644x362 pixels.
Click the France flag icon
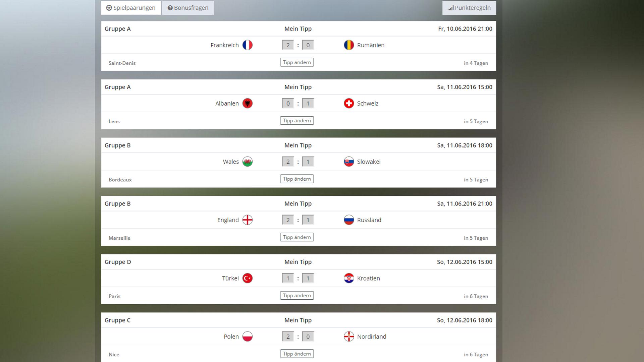tap(248, 45)
